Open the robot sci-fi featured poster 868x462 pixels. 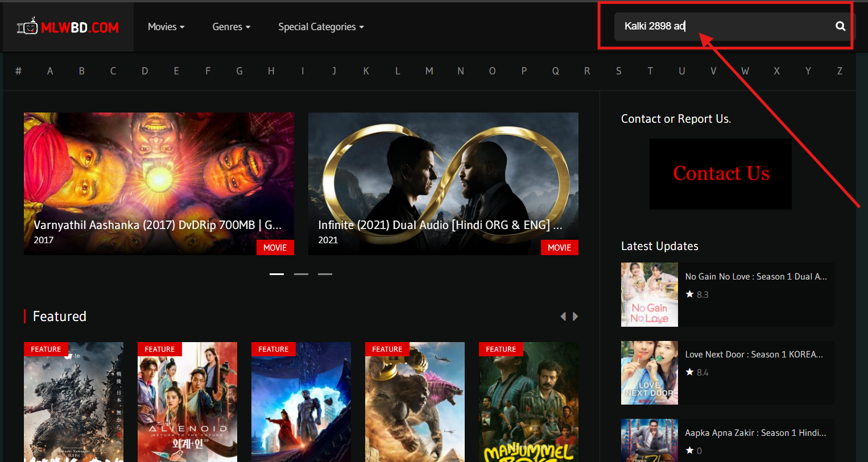pos(301,402)
